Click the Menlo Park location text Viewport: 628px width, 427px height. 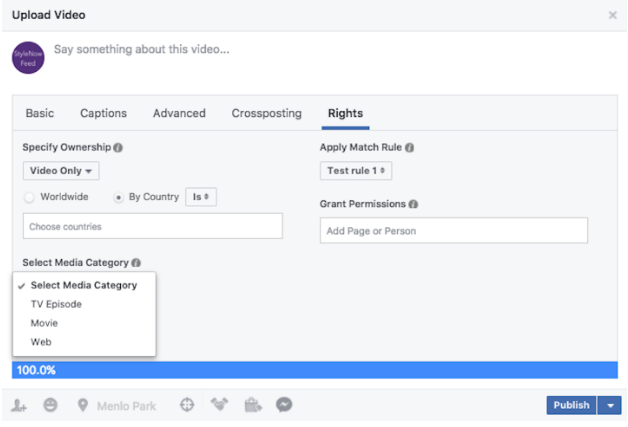[127, 406]
